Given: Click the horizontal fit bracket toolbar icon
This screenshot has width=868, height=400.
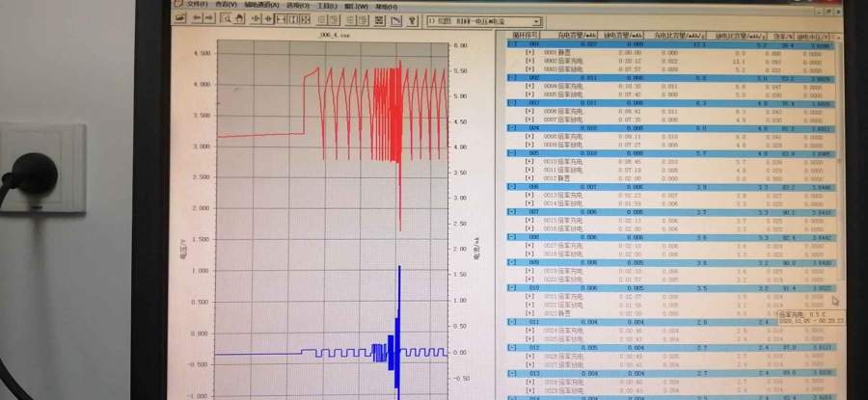Looking at the screenshot, I should click(282, 19).
